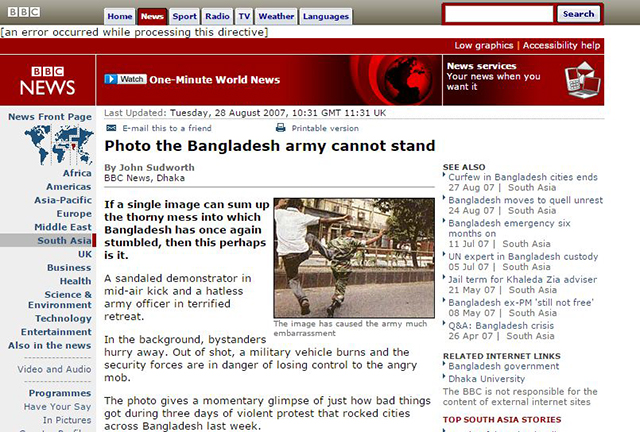
Task: Open the Sport tab
Action: [x=184, y=16]
